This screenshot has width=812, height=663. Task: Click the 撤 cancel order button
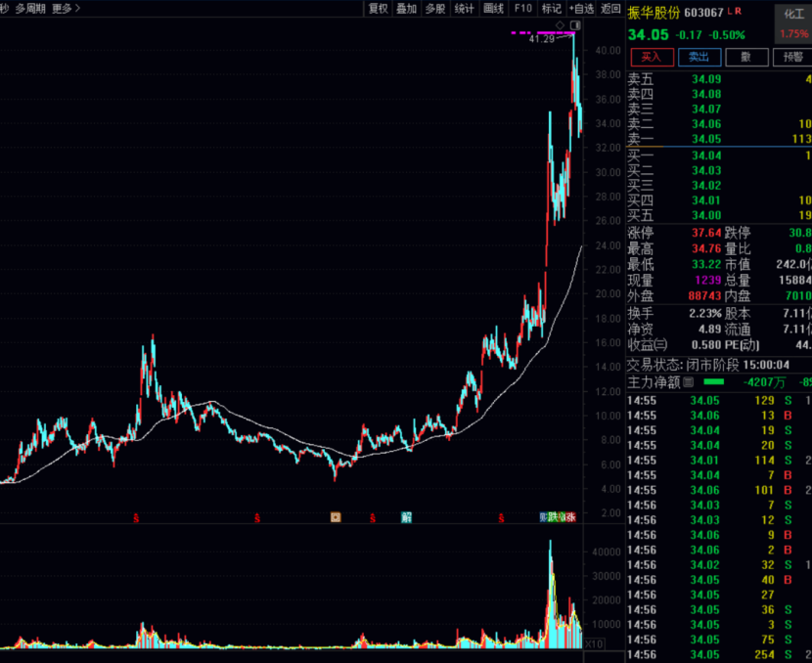746,58
